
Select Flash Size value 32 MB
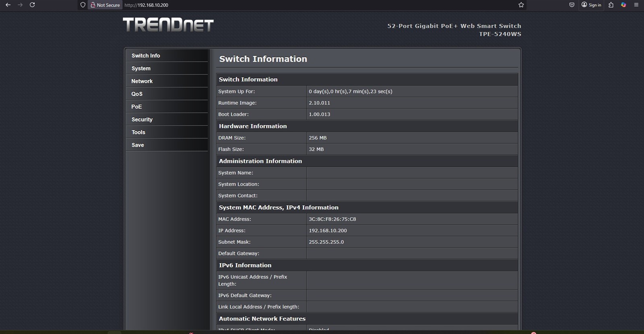click(316, 149)
